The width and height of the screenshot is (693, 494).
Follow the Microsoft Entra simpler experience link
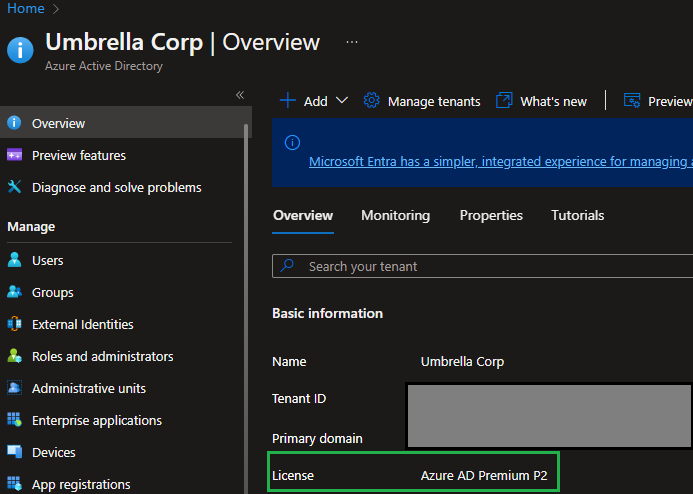pyautogui.click(x=501, y=162)
